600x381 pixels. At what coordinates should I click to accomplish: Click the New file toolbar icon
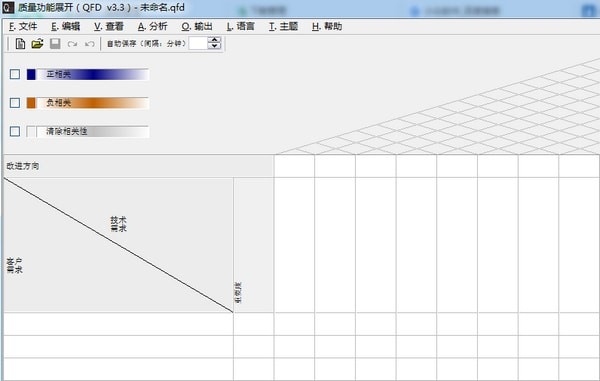pos(20,44)
